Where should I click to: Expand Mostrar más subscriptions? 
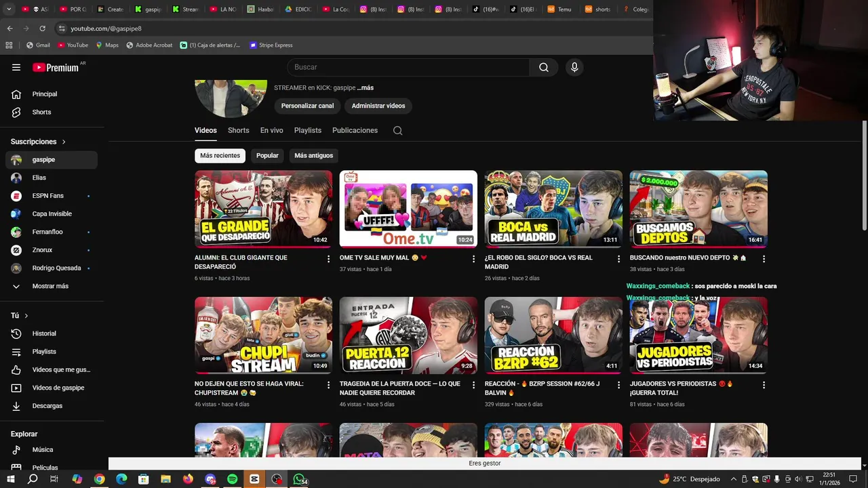pos(52,286)
